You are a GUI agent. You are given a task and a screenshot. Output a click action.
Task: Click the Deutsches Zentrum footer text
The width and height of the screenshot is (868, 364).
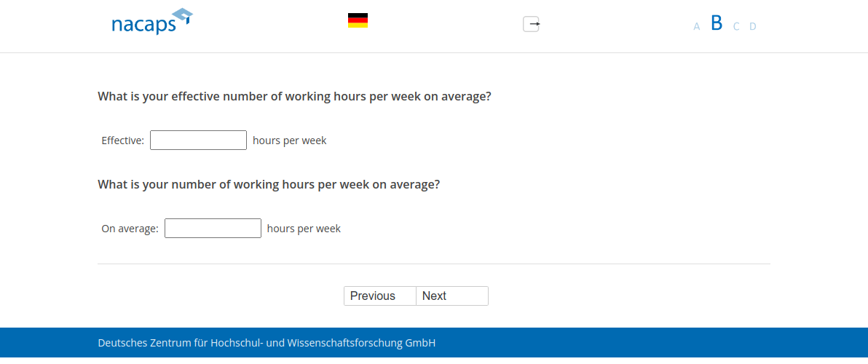[267, 343]
